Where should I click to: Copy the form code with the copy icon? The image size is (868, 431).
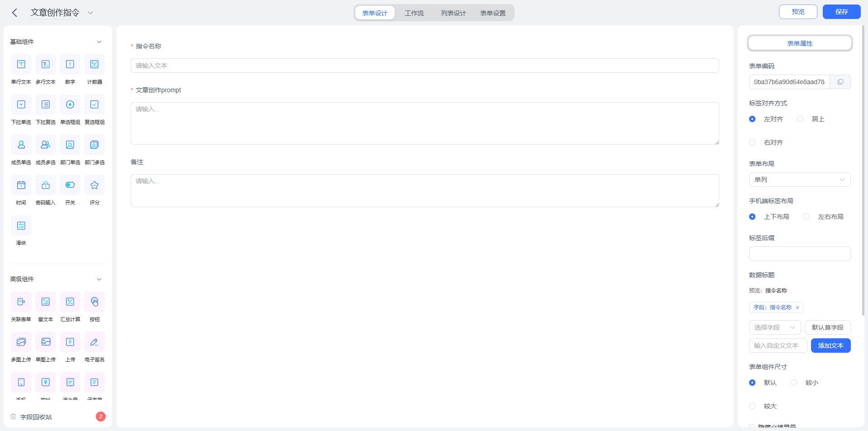click(840, 82)
